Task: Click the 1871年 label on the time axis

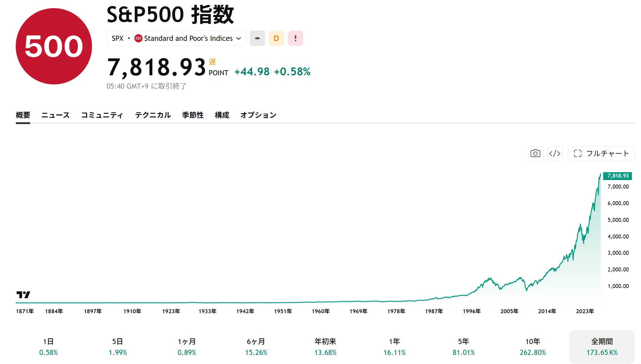Action: pyautogui.click(x=25, y=311)
